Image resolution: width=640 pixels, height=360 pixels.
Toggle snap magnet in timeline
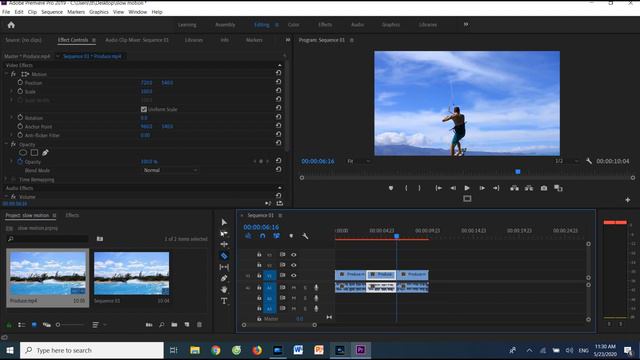tap(262, 236)
